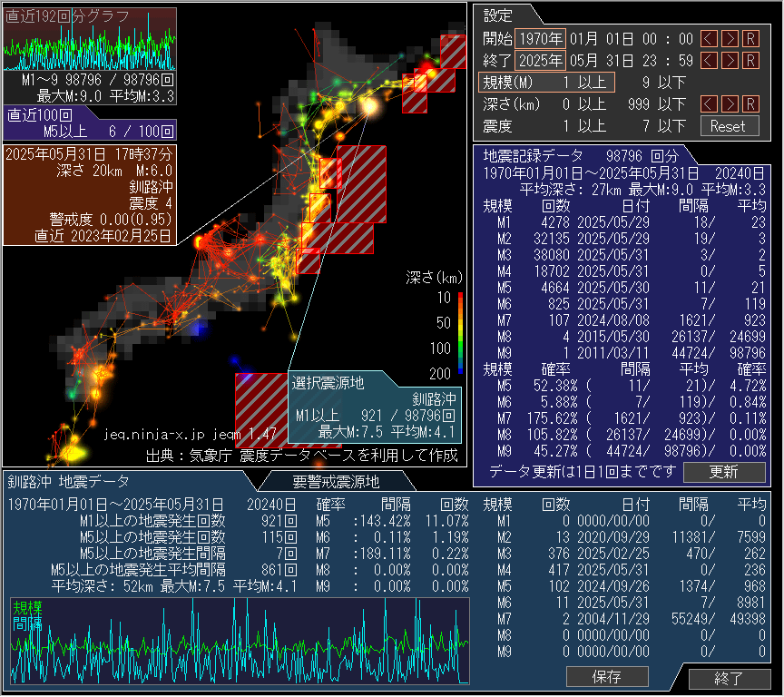The width and height of the screenshot is (784, 697).
Task: Click the hatched region at Hokkaido's northeast tip
Action: tap(453, 52)
